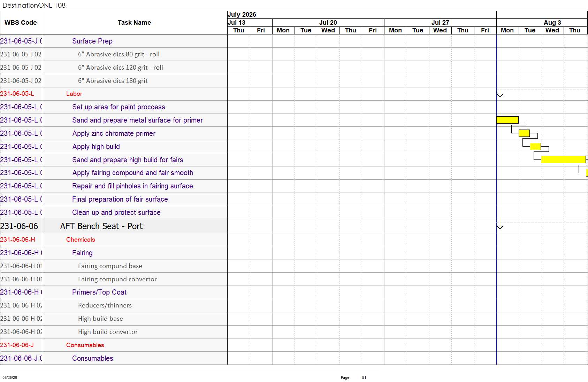Screen dimensions: 588x382
Task: Click the Task Name column header
Action: tap(135, 23)
